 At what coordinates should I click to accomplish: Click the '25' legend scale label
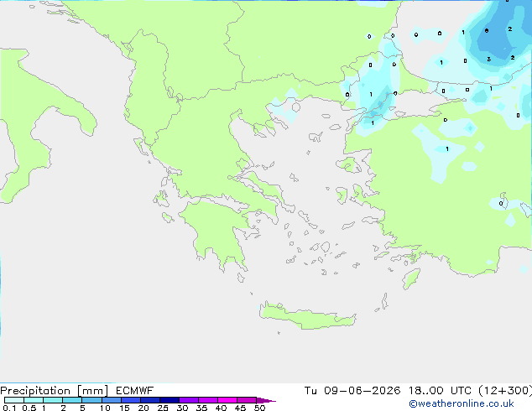point(163,408)
